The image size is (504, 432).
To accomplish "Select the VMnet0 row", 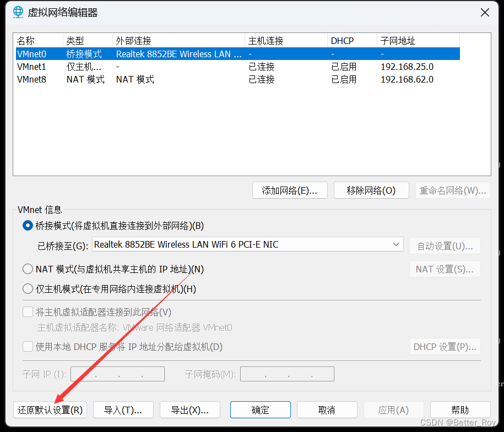I will click(x=238, y=53).
